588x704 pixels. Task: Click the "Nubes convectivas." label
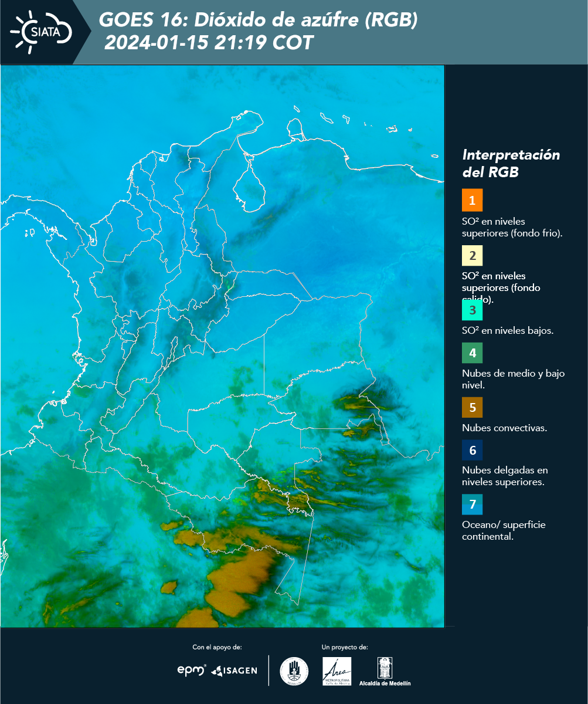coord(504,428)
